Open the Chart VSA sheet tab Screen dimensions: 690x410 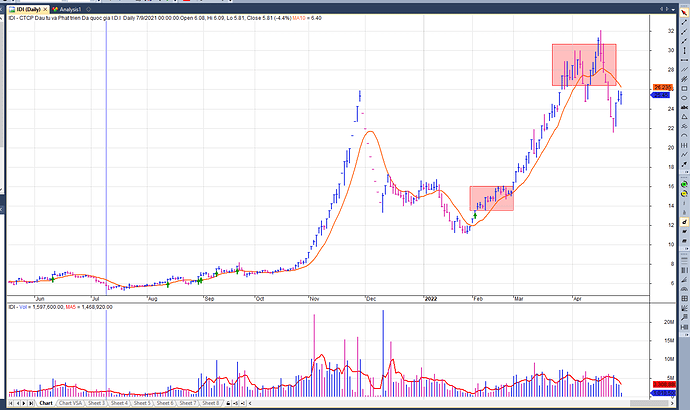(x=70, y=403)
